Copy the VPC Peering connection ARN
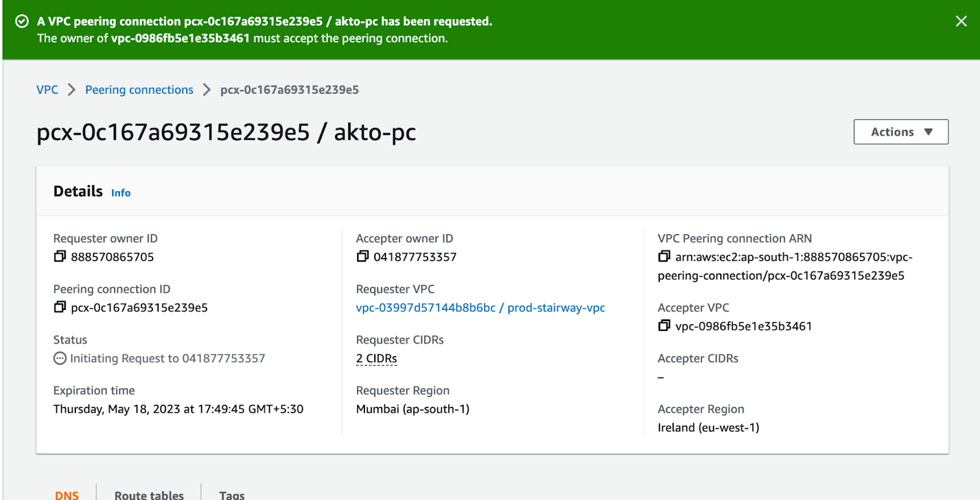Viewport: 980px width, 500px height. click(664, 256)
